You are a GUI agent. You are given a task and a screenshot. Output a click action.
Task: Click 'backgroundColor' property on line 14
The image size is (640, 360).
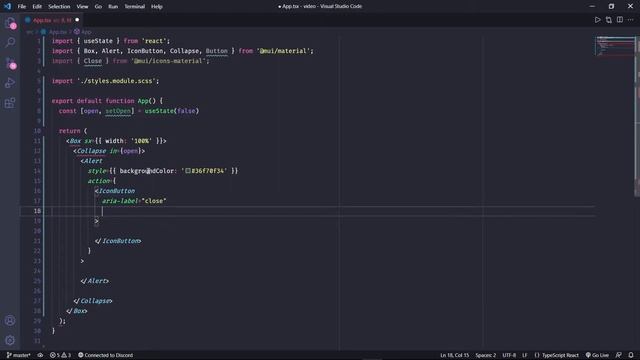point(147,171)
